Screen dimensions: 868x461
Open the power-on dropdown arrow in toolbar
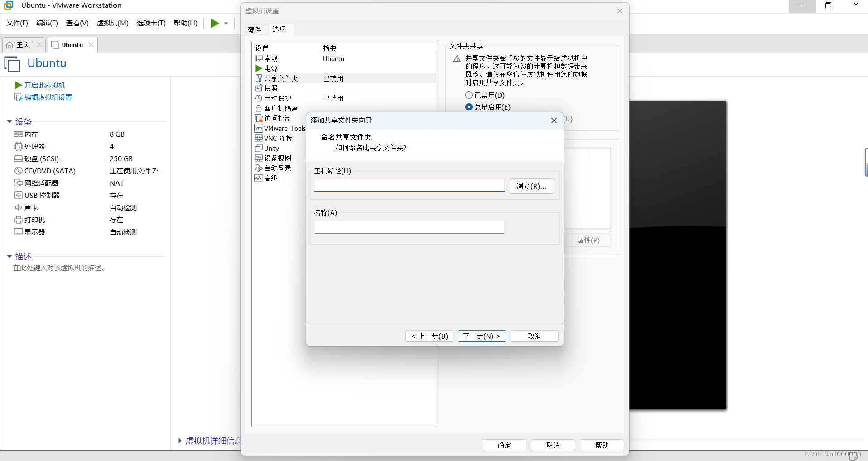tap(226, 24)
